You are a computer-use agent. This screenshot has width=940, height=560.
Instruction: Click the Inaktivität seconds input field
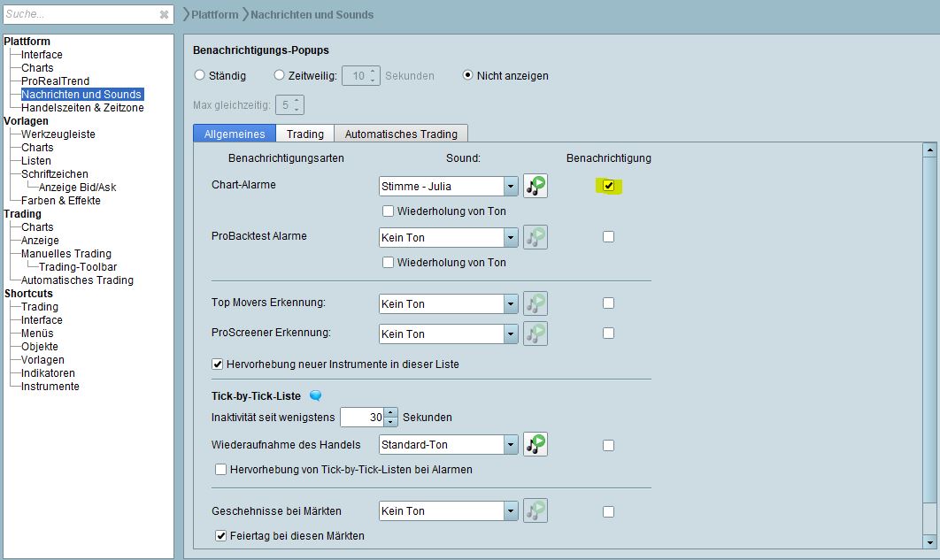point(361,417)
